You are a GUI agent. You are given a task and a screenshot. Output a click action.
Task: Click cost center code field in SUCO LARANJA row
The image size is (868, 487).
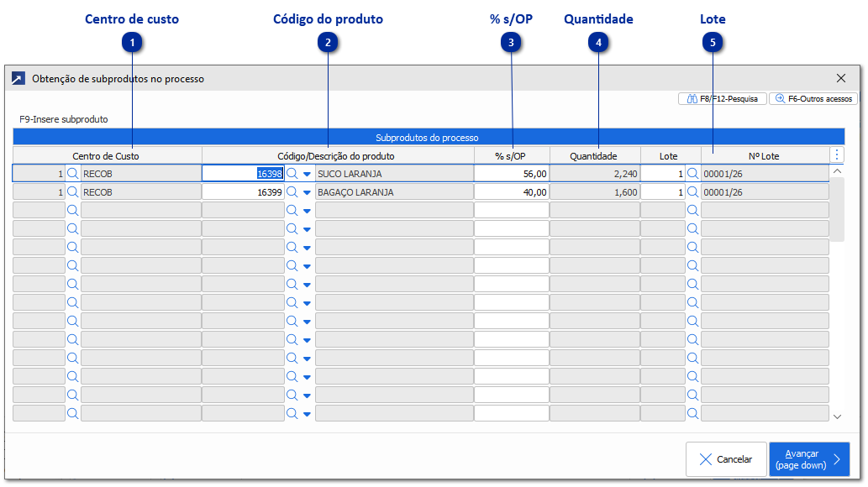click(x=39, y=174)
